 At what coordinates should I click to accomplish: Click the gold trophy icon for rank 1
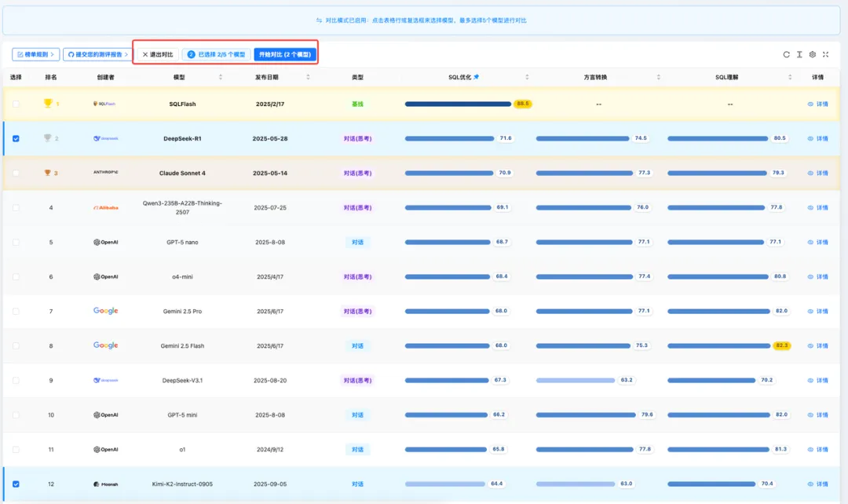tap(48, 104)
